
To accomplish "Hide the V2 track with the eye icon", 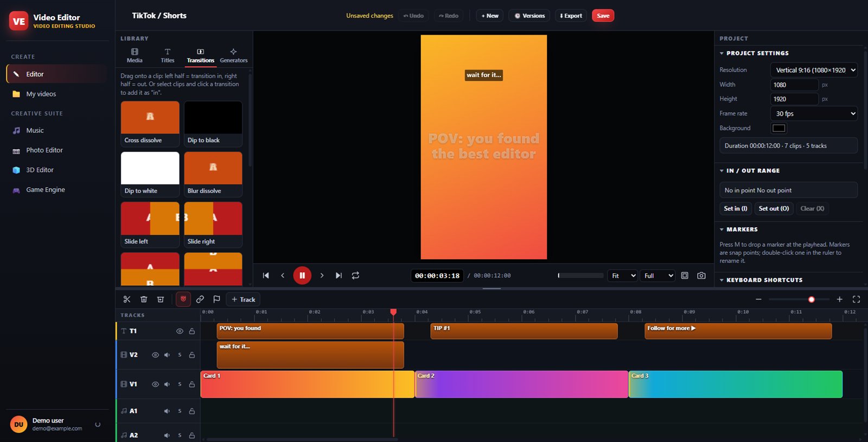I will pos(155,355).
